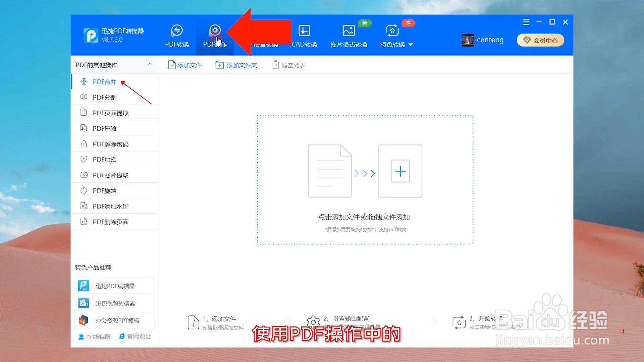
Task: Open 迅捷PDF编辑器 product recommendation
Action: click(114, 286)
